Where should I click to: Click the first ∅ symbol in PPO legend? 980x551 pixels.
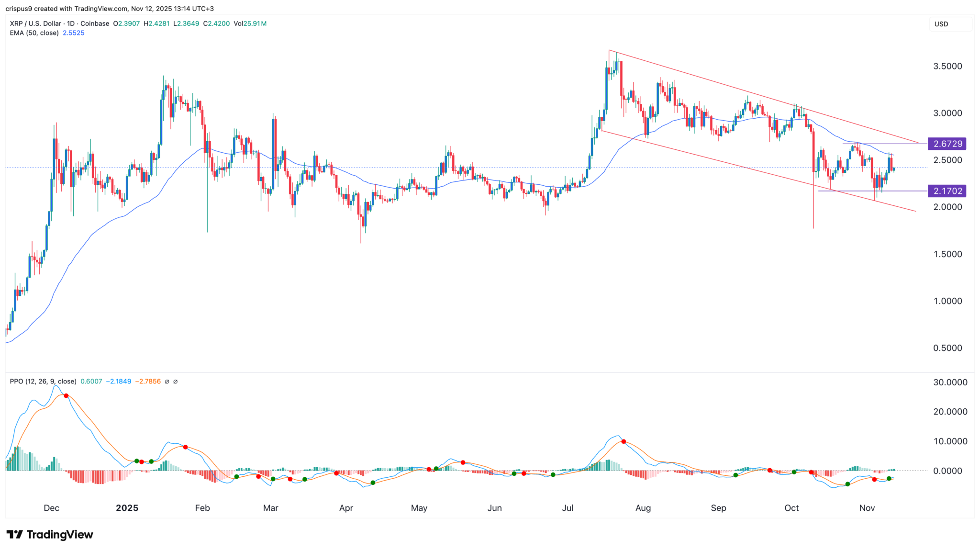(167, 382)
